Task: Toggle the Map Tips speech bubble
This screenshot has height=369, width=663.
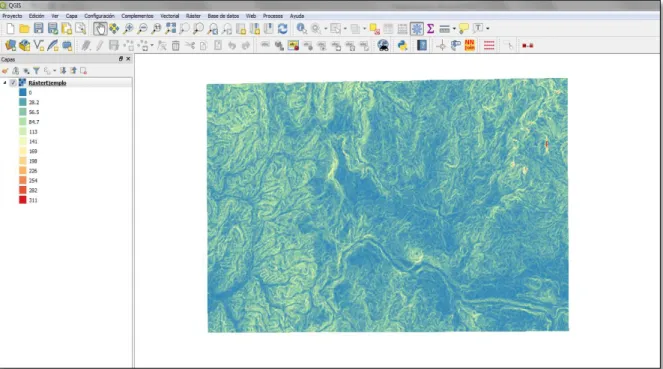Action: tap(463, 29)
